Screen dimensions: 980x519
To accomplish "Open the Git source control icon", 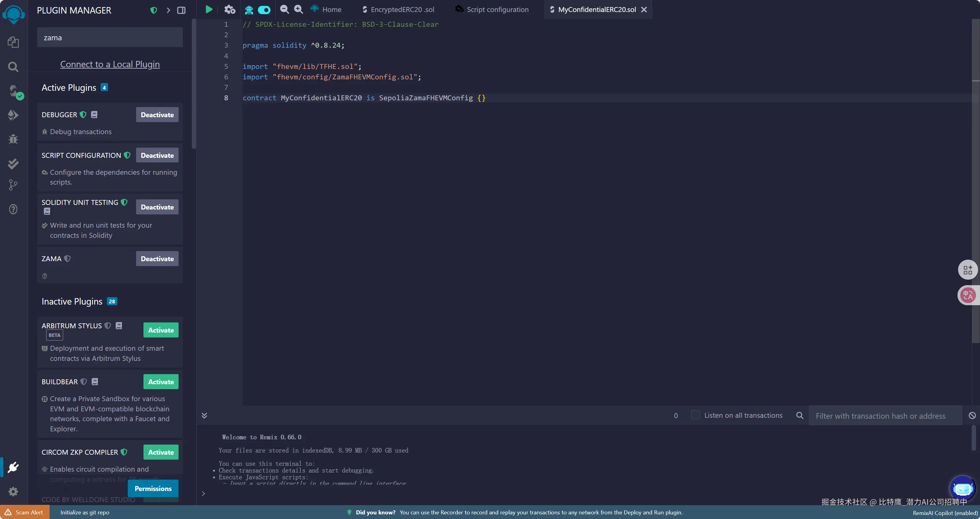I will [x=13, y=185].
